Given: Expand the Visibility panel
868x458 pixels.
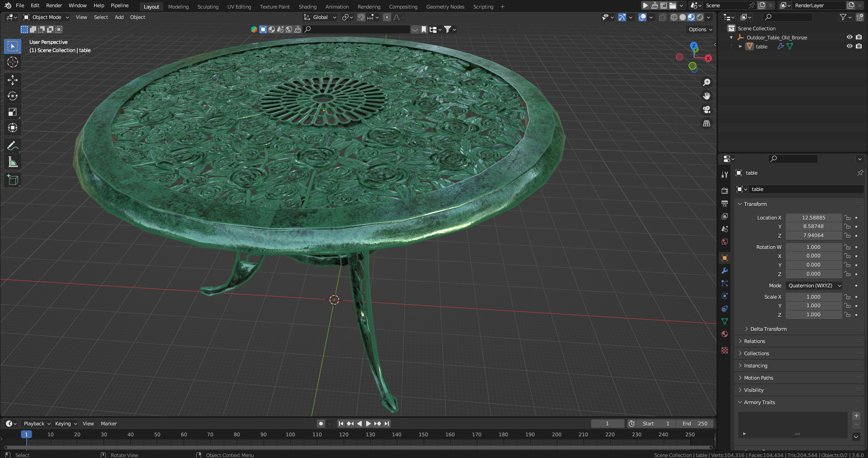Looking at the screenshot, I should pyautogui.click(x=754, y=390).
